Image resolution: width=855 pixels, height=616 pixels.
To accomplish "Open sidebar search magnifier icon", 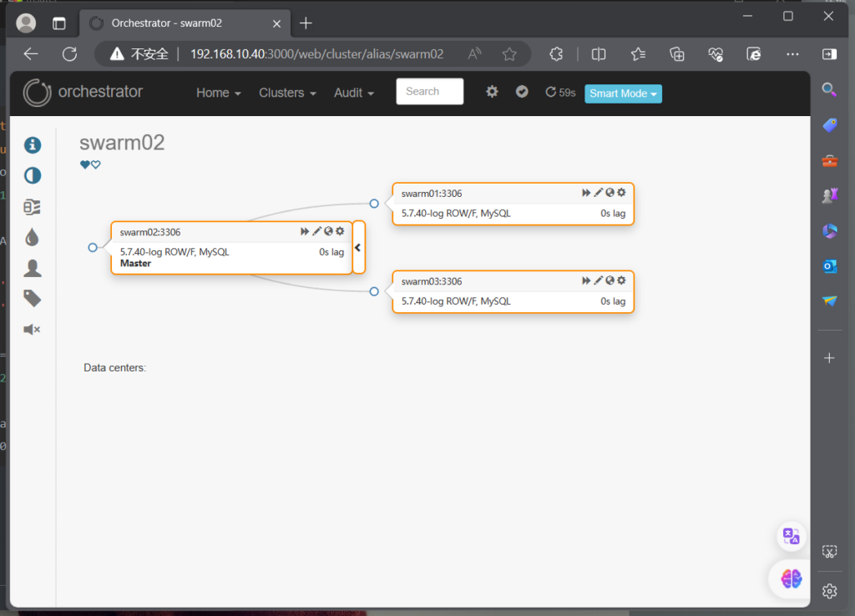I will (829, 89).
